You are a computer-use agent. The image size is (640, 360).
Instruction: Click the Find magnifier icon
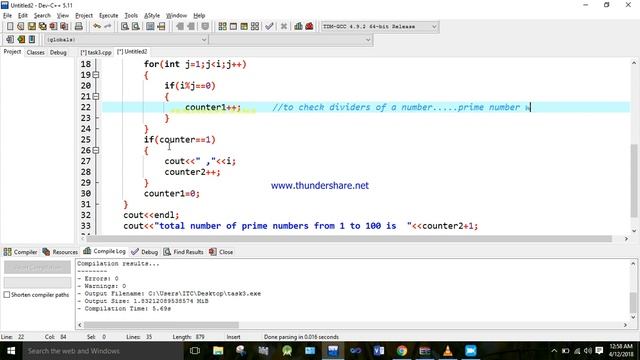(x=125, y=27)
